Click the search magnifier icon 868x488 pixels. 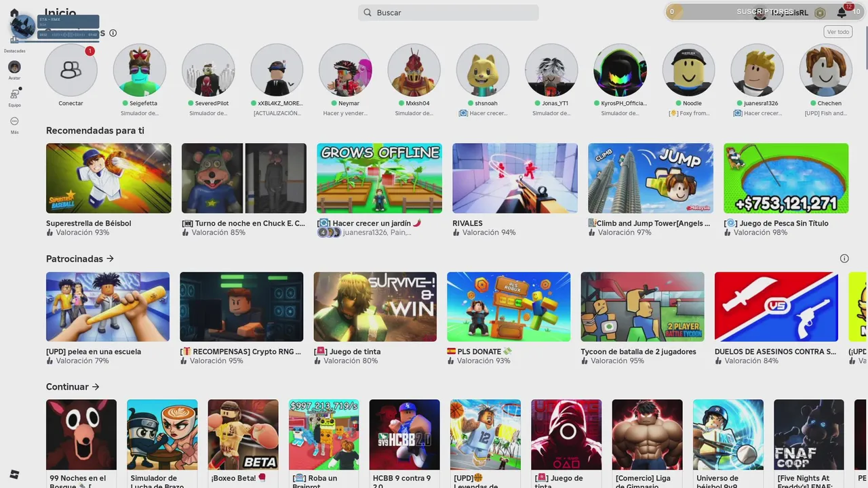point(368,12)
